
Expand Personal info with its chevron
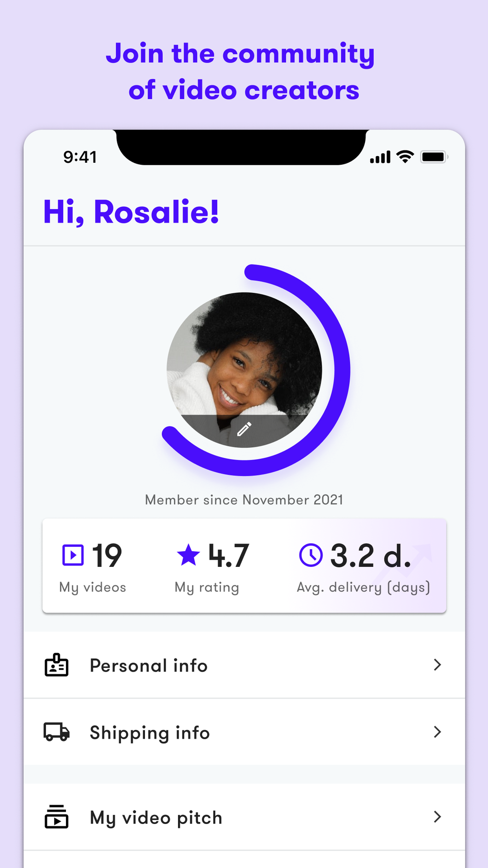click(437, 665)
